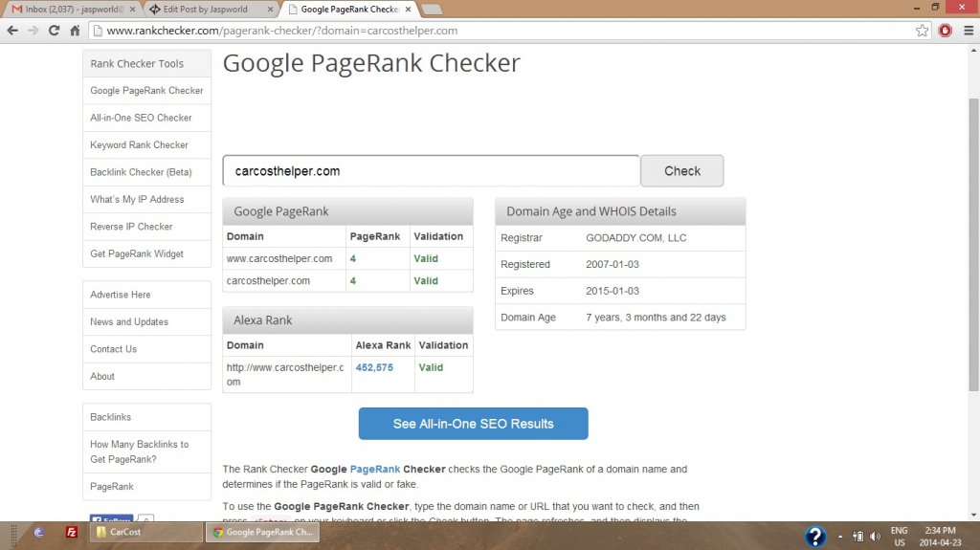Open FileZilla from the taskbar
Image resolution: width=980 pixels, height=550 pixels.
pos(72,532)
